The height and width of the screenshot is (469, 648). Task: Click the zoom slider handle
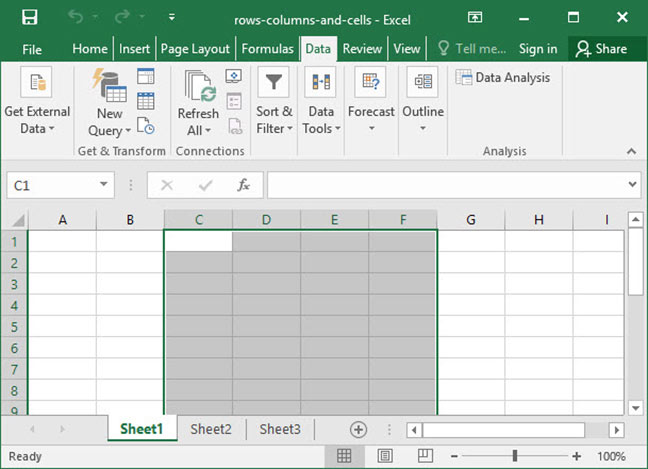point(515,456)
